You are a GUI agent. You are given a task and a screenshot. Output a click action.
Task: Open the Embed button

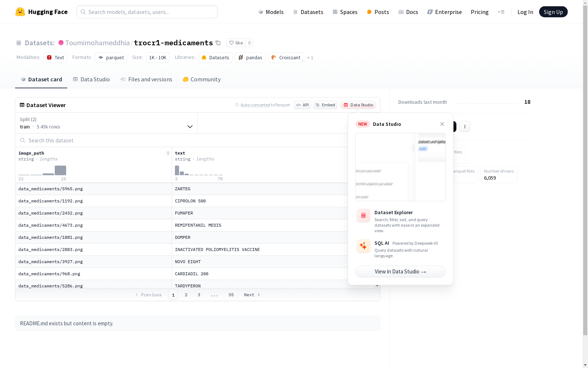(325, 105)
